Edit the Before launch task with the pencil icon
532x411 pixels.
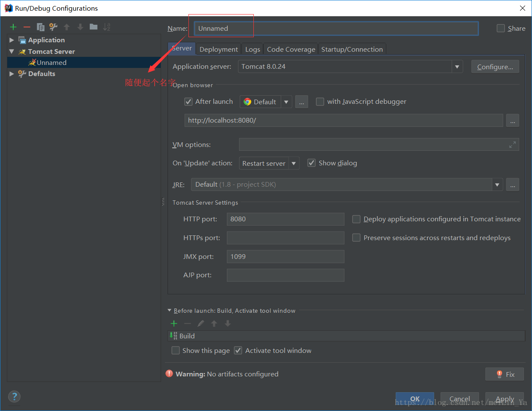click(x=201, y=323)
